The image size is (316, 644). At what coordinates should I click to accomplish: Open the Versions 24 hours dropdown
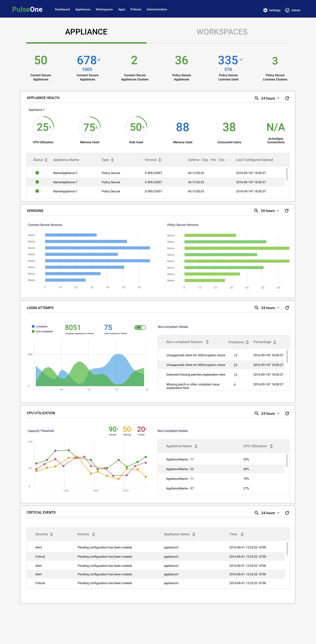pyautogui.click(x=270, y=211)
